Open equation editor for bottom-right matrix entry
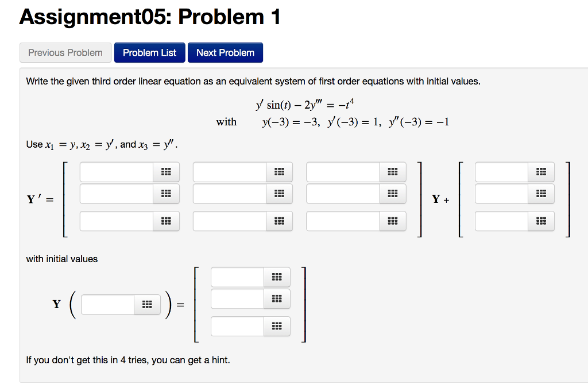This screenshot has height=388, width=588. (x=393, y=221)
